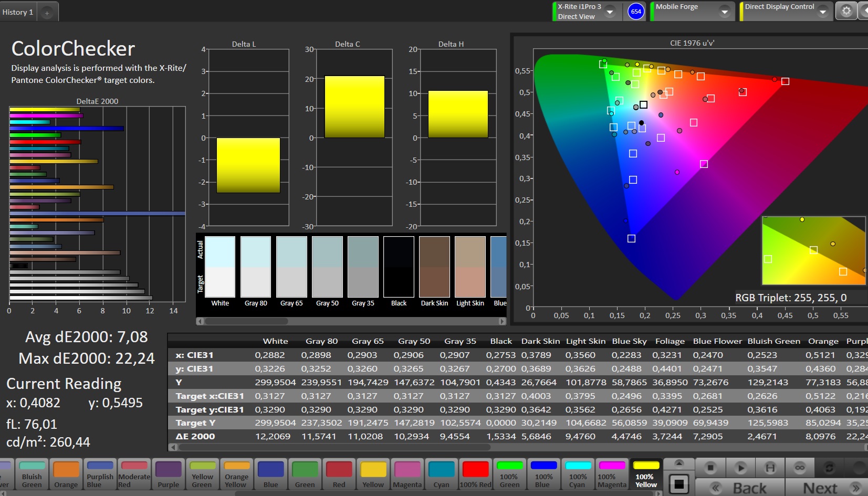The height and width of the screenshot is (496, 868).
Task: Select the Cyan color patch
Action: 442,474
